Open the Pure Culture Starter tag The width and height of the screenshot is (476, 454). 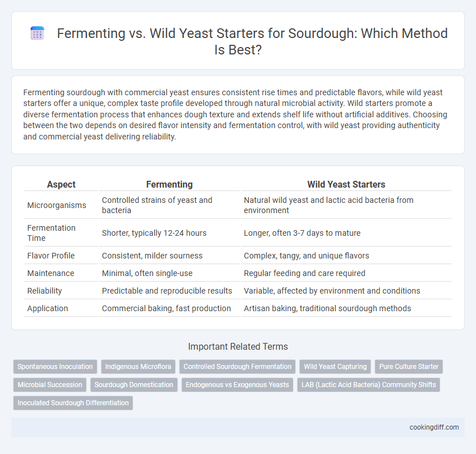pos(409,367)
